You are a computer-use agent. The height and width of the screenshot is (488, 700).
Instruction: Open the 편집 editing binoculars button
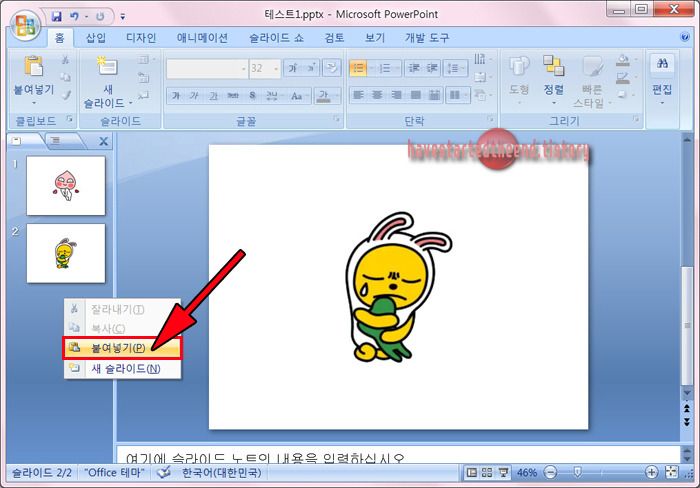coord(662,79)
